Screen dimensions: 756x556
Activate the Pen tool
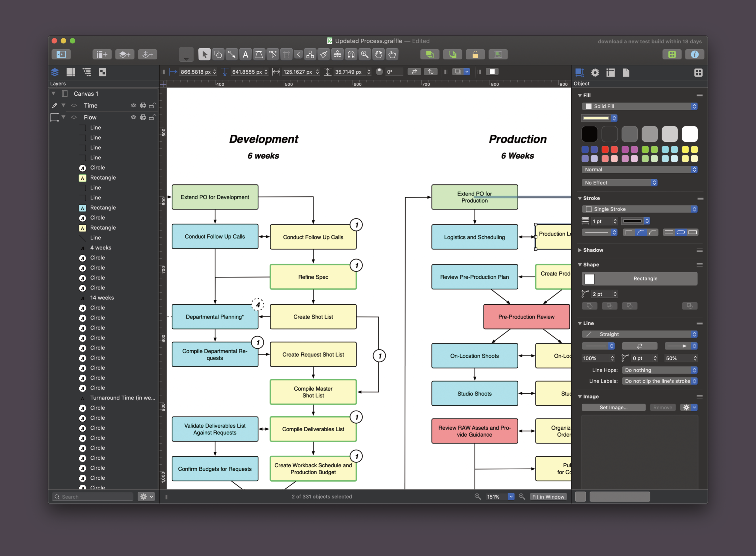pyautogui.click(x=259, y=54)
